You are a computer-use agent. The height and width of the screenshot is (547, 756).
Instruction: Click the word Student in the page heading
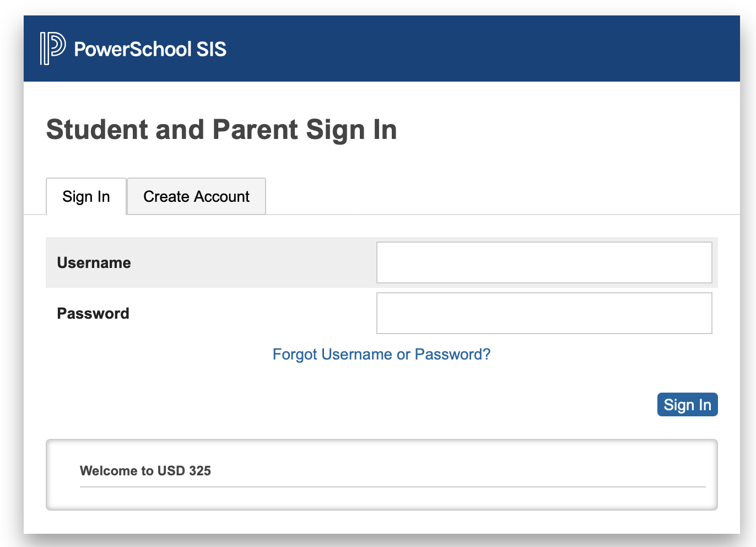pos(98,130)
